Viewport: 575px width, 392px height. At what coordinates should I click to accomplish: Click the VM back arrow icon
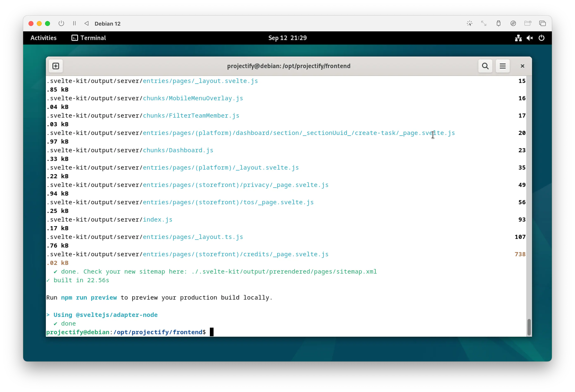coord(86,24)
